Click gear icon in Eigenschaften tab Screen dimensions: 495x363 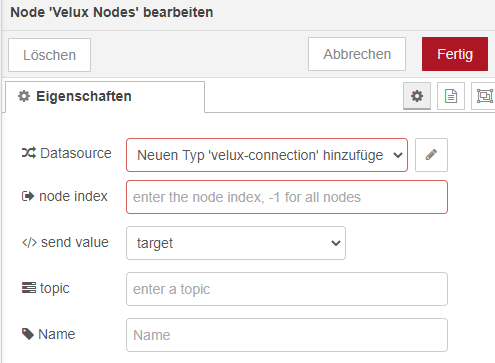(x=24, y=96)
